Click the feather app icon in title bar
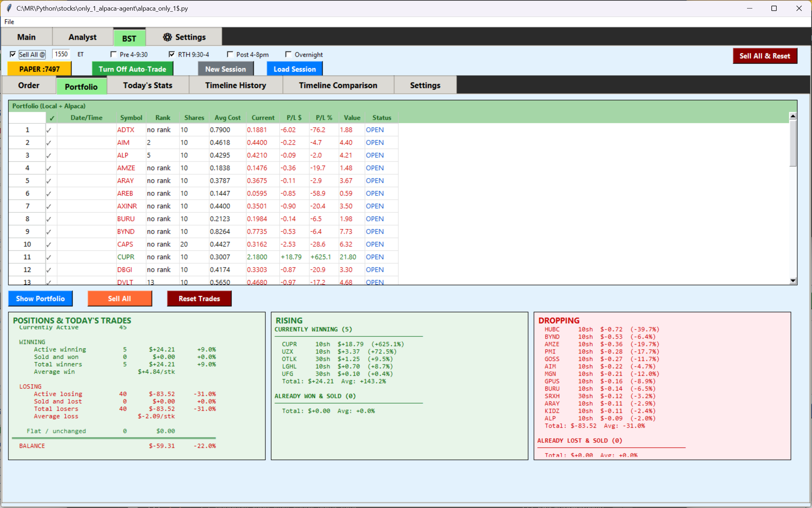Screen dimensions: 812x508 coord(9,8)
